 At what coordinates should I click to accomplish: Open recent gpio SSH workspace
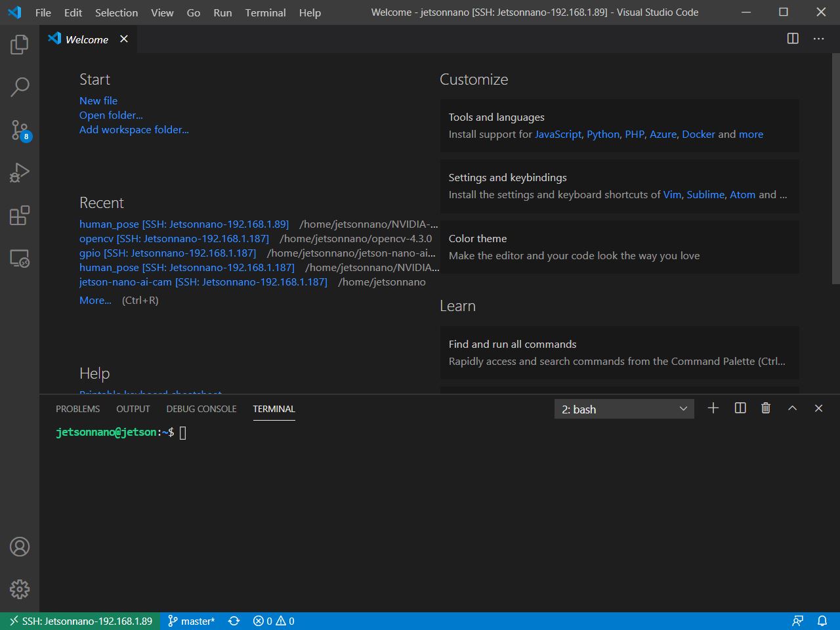click(x=167, y=253)
